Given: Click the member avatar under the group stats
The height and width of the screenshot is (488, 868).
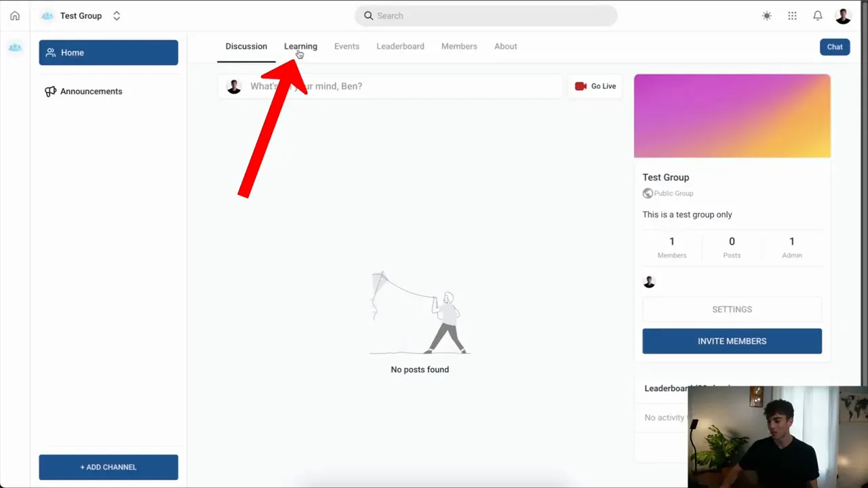Looking at the screenshot, I should tap(649, 281).
